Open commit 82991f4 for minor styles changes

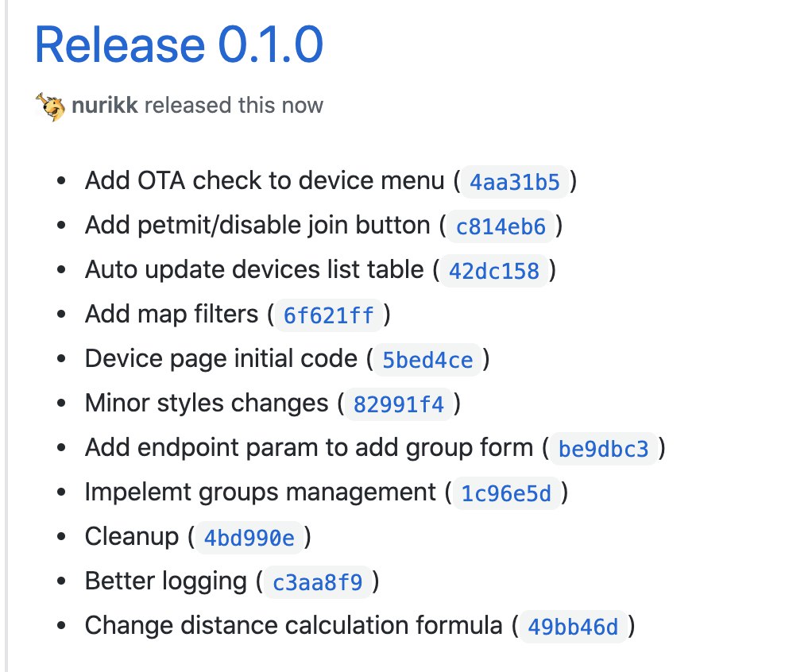[399, 404]
